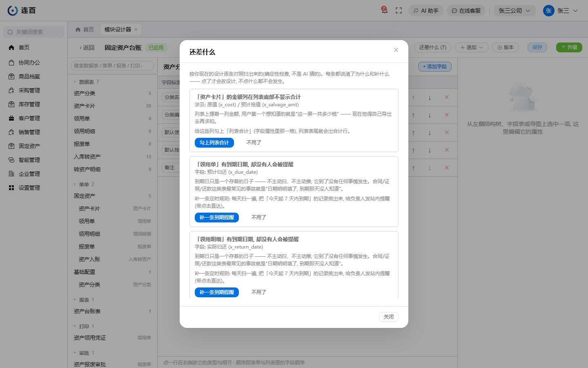
Task: Click 不用了 on the 资产卡片 card
Action: 254,143
